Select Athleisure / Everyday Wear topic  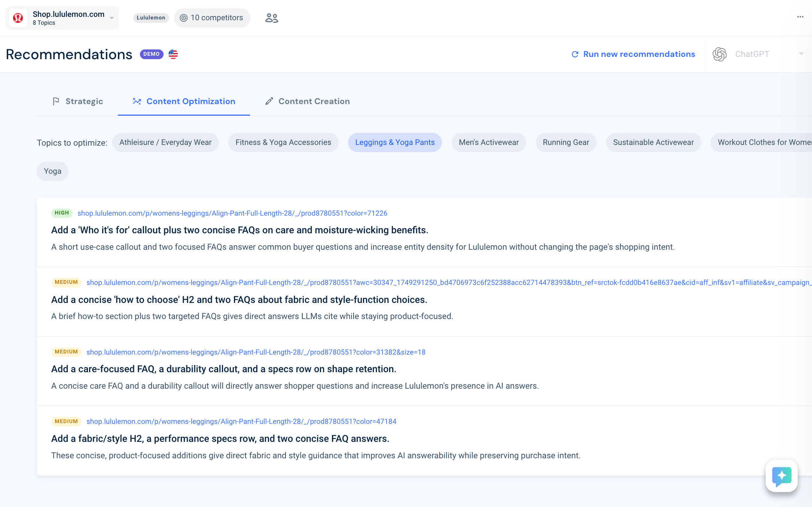165,142
